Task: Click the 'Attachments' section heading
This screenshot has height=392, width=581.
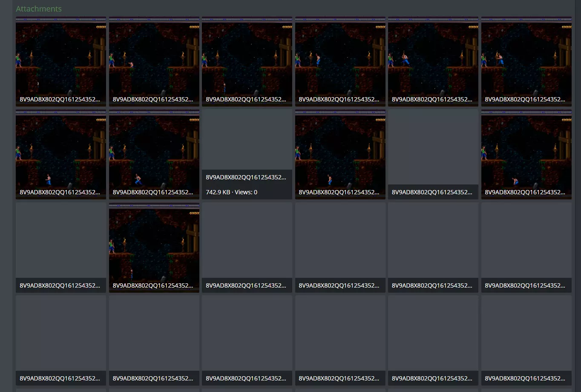Action: [x=39, y=9]
